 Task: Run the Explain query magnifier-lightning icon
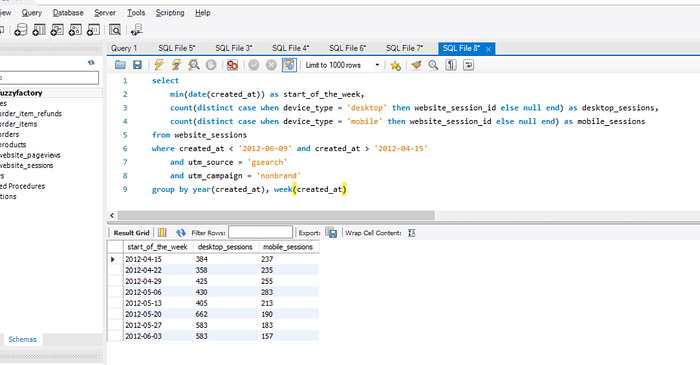click(x=194, y=65)
